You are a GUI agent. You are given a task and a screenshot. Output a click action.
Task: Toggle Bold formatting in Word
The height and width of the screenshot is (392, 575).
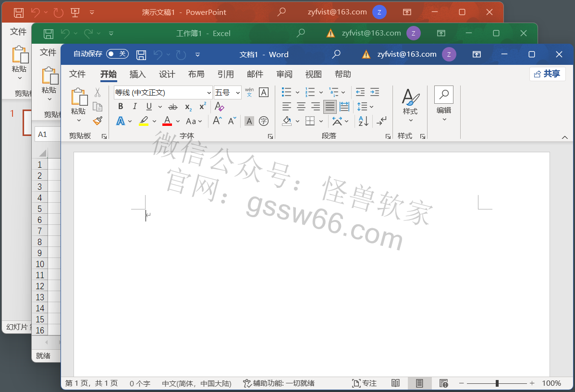120,106
